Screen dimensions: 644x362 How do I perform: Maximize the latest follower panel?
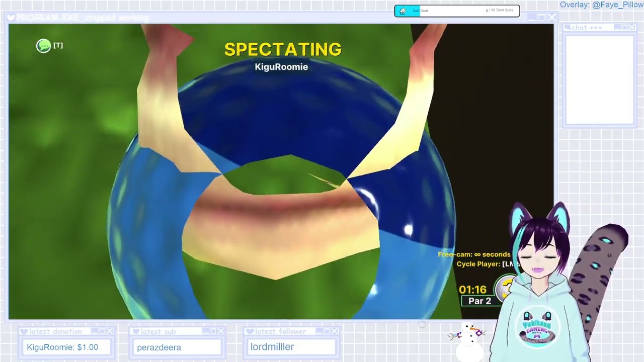click(327, 331)
